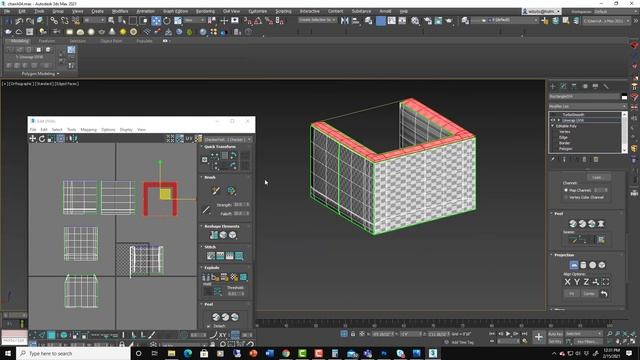Select Planar Map projection icon

[x=574, y=265]
